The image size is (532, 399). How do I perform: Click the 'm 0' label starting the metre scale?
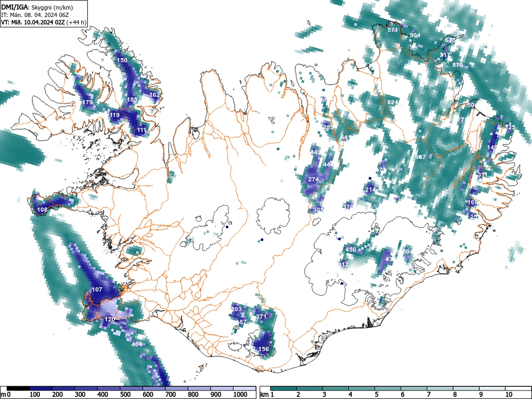(x=6, y=394)
